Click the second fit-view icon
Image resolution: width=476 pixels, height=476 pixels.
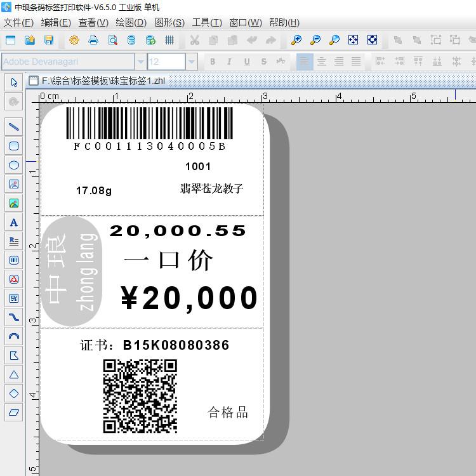click(372, 40)
